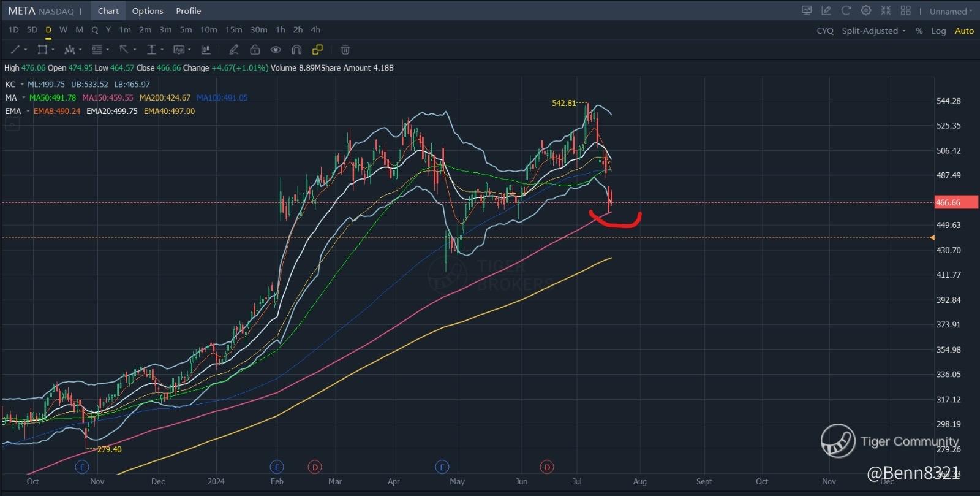
Task: Click the collapse/shrink arrows icon
Action: click(886, 10)
